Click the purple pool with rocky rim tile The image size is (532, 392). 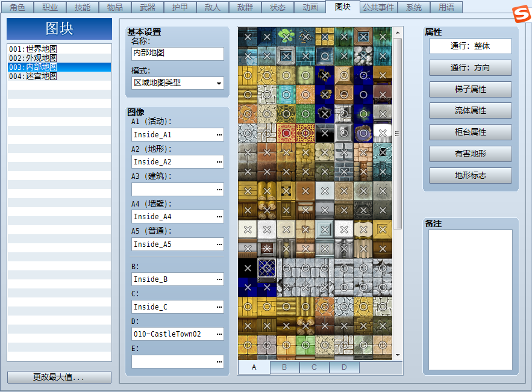point(363,133)
